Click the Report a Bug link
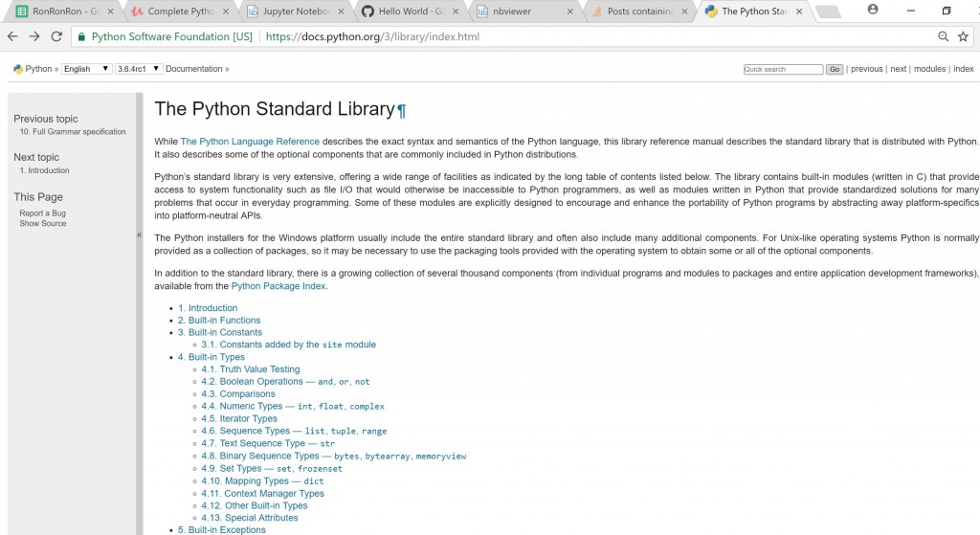 pyautogui.click(x=42, y=213)
